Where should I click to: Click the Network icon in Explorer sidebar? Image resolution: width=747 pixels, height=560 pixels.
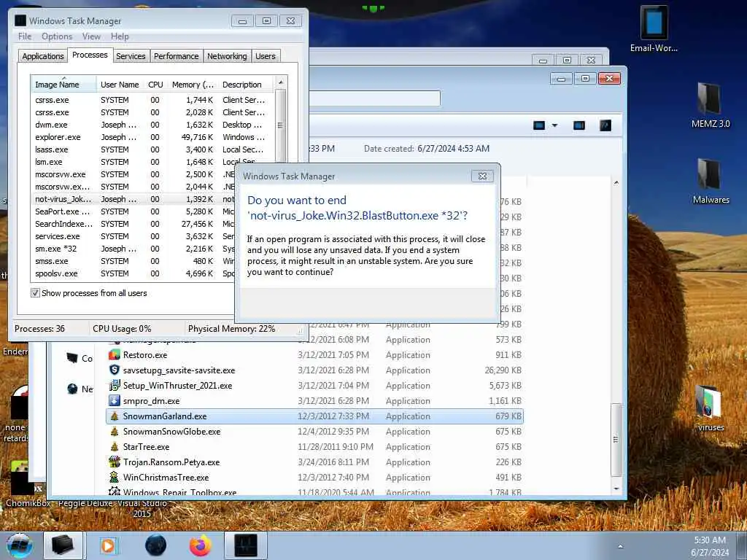[x=72, y=389]
